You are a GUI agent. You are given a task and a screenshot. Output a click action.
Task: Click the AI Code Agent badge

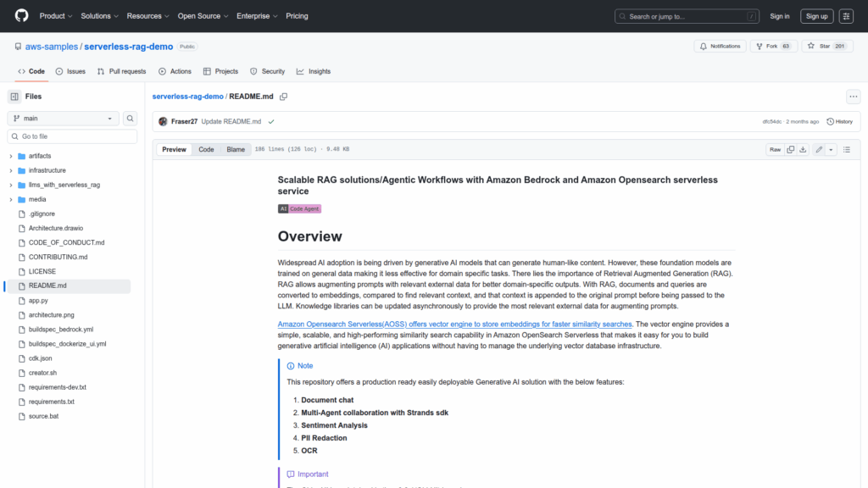pyautogui.click(x=299, y=208)
